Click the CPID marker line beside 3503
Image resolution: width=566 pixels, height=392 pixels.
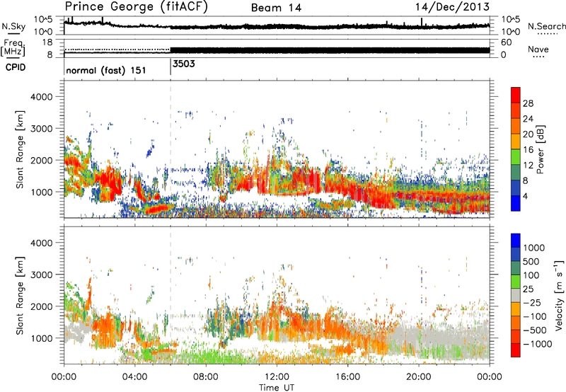coord(171,67)
